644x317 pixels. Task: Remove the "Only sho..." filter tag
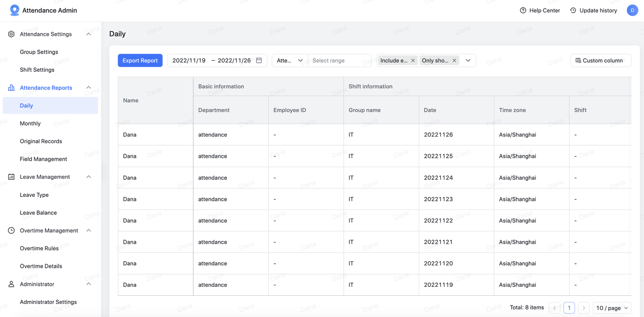pyautogui.click(x=454, y=60)
